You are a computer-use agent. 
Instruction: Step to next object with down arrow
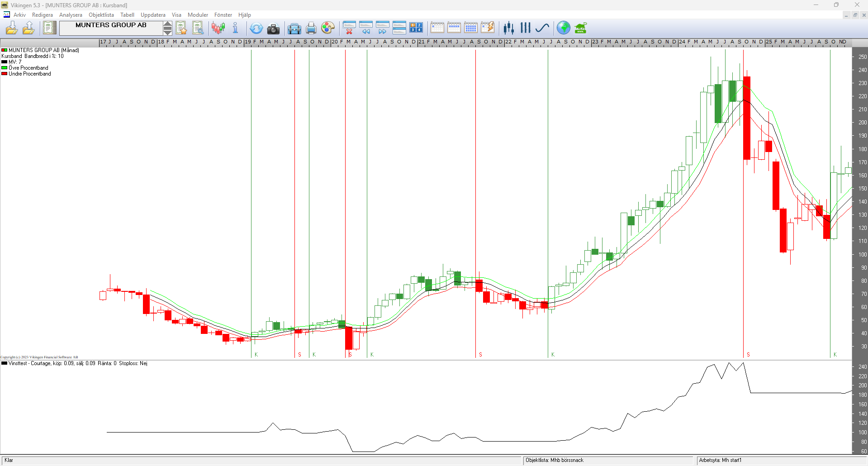tap(167, 32)
